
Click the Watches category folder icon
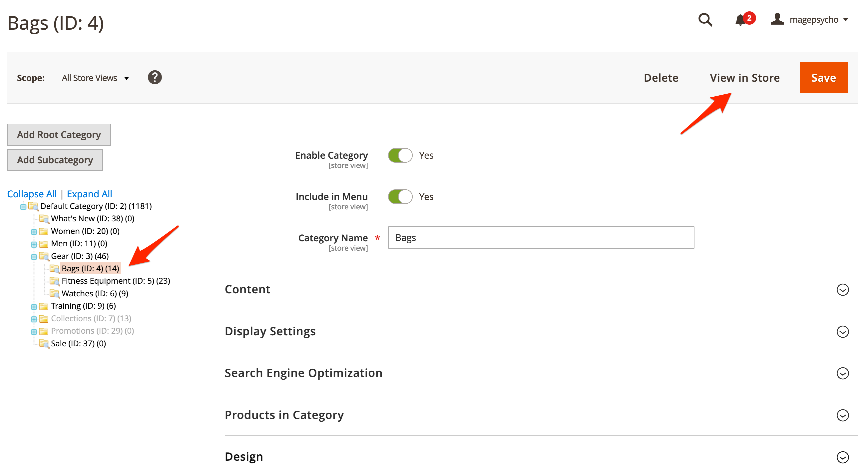click(x=54, y=293)
